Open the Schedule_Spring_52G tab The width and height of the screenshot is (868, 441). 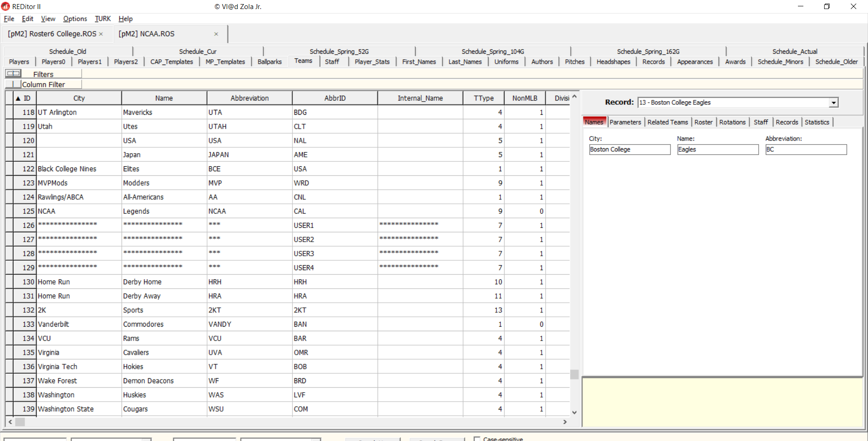click(x=339, y=52)
